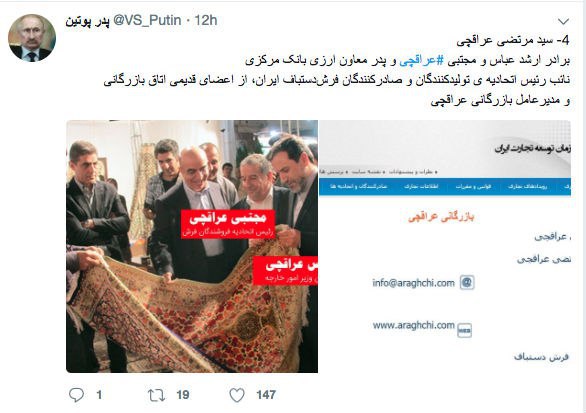
Task: Click the 12h timestamp
Action: [206, 20]
